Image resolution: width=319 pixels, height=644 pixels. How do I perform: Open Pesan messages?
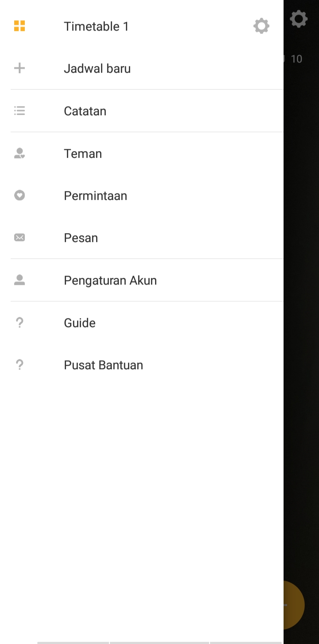(x=81, y=238)
